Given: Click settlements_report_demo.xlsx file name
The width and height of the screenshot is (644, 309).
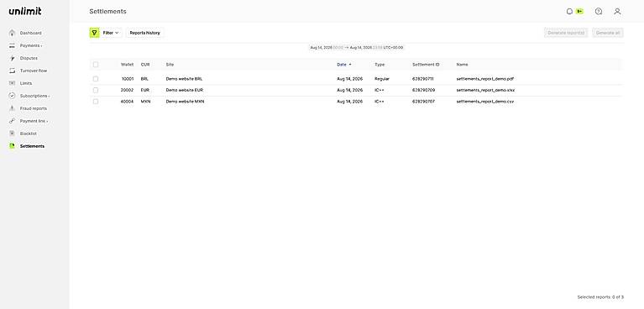Looking at the screenshot, I should (x=485, y=90).
